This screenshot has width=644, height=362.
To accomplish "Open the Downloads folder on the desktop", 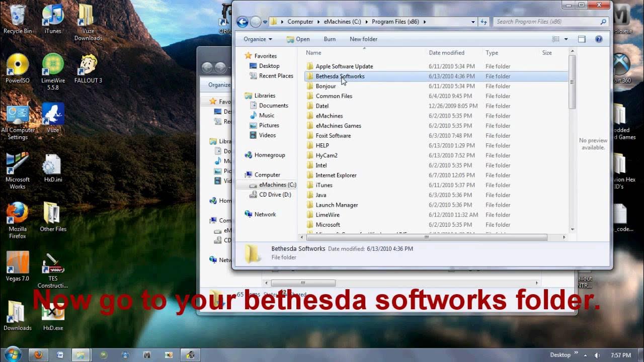I will [x=18, y=316].
